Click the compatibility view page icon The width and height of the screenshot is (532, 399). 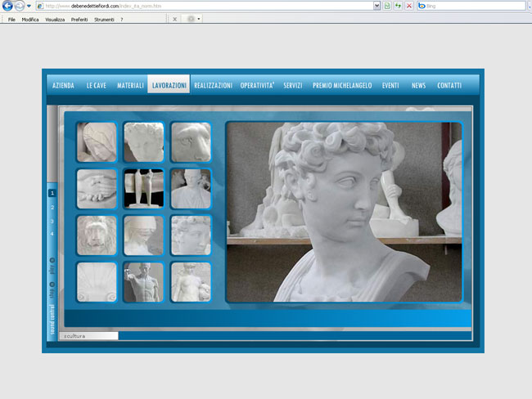[387, 6]
